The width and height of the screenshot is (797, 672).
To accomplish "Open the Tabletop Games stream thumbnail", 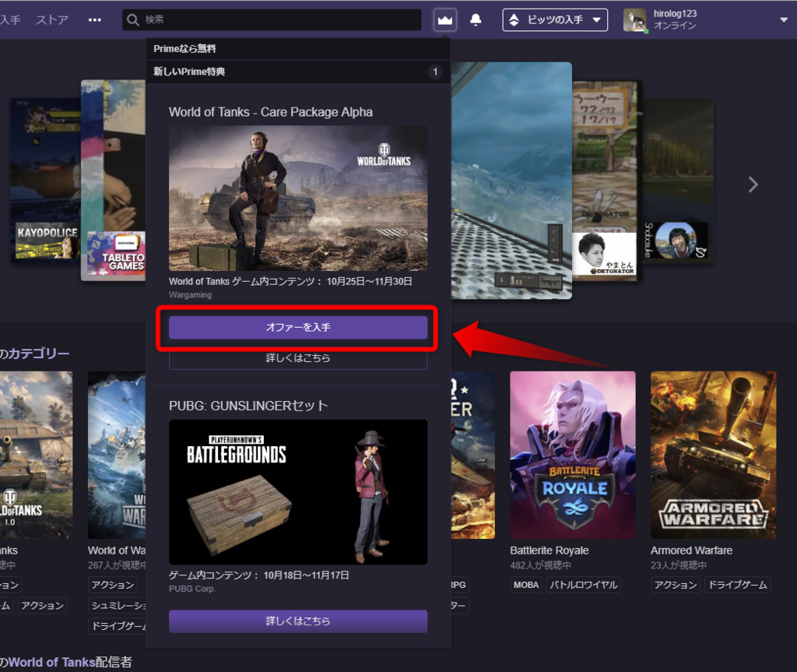I will click(x=113, y=180).
